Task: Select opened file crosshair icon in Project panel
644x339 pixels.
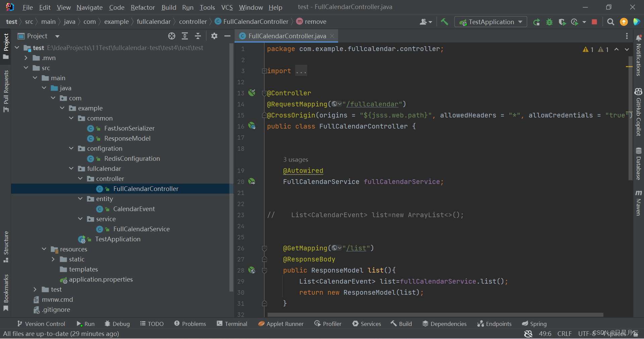Action: (172, 36)
